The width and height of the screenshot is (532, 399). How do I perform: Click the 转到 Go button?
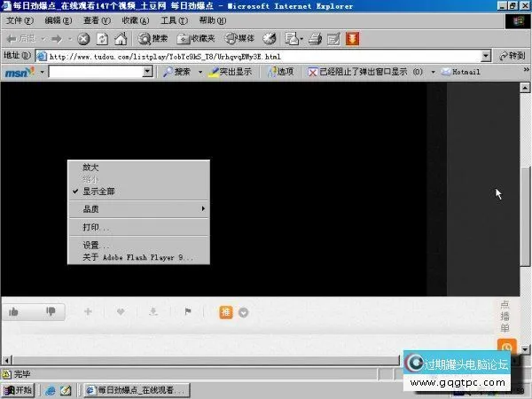pyautogui.click(x=512, y=56)
